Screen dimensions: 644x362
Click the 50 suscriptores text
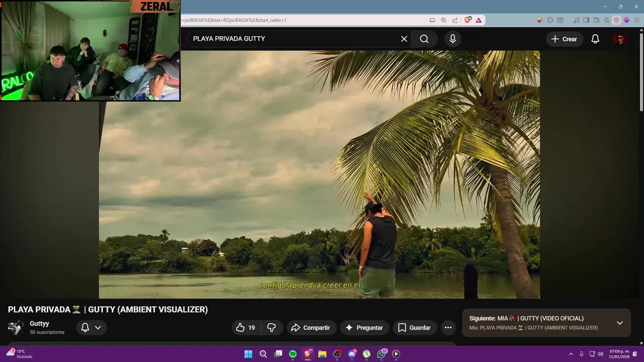tap(47, 332)
